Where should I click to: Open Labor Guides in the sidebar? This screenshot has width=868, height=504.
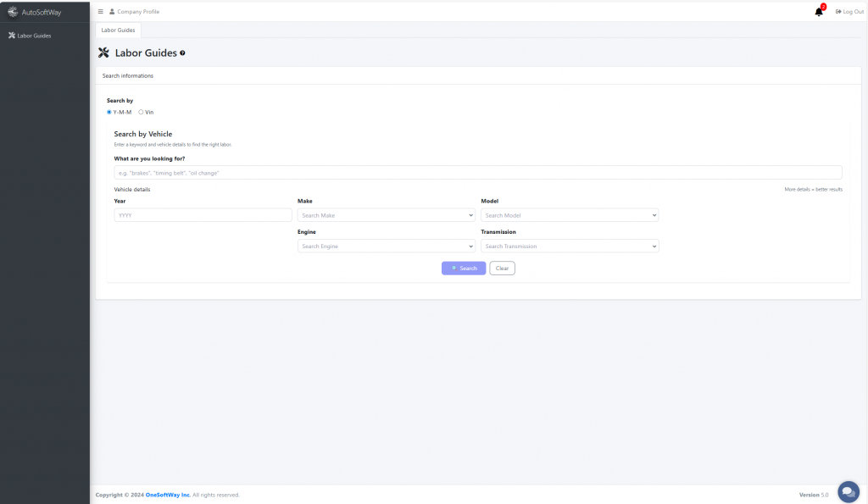[34, 36]
